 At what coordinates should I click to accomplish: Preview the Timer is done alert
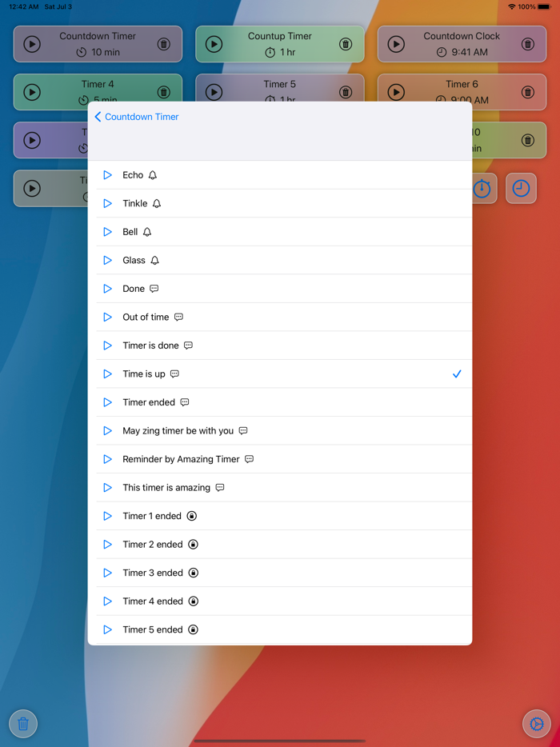coord(108,346)
